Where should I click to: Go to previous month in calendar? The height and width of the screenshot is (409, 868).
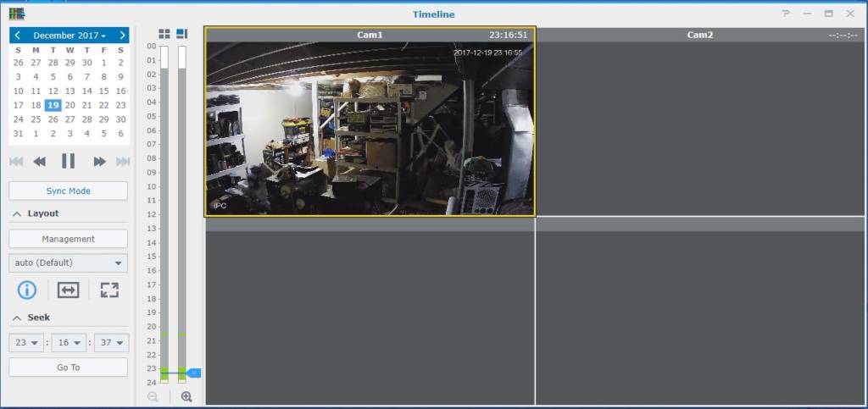[18, 36]
